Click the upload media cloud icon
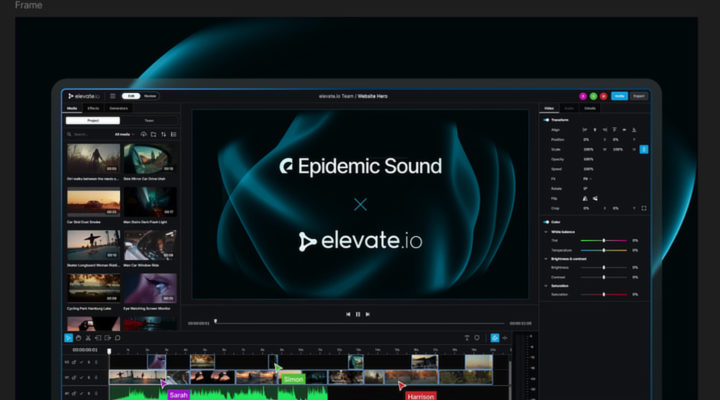This screenshot has height=400, width=720. point(143,135)
